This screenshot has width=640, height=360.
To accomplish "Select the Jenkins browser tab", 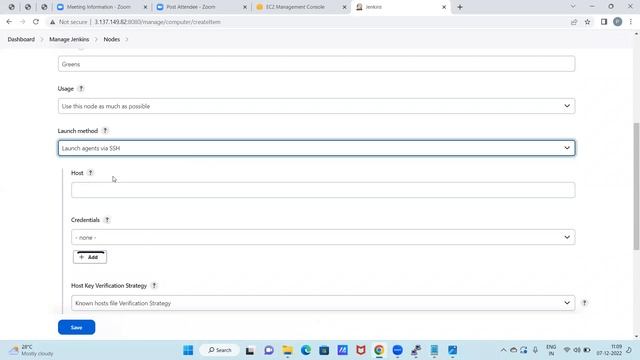I will pos(400,7).
